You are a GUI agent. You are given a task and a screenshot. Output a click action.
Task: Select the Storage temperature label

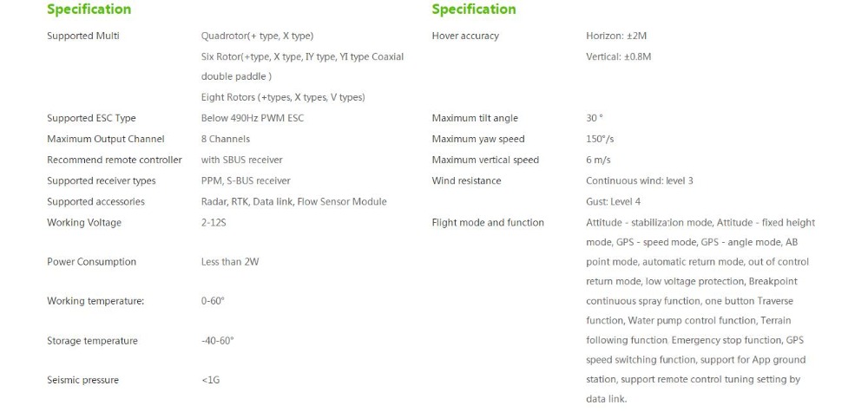[x=93, y=341]
